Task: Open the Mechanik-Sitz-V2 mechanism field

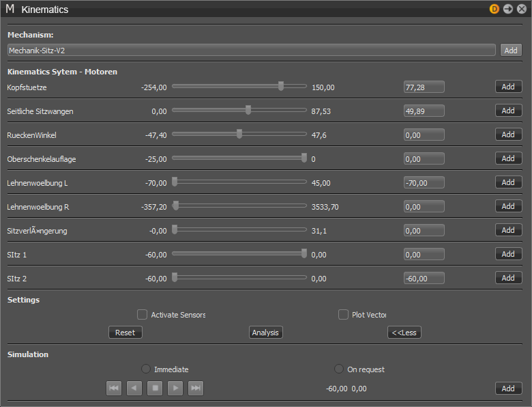Action: coord(251,50)
